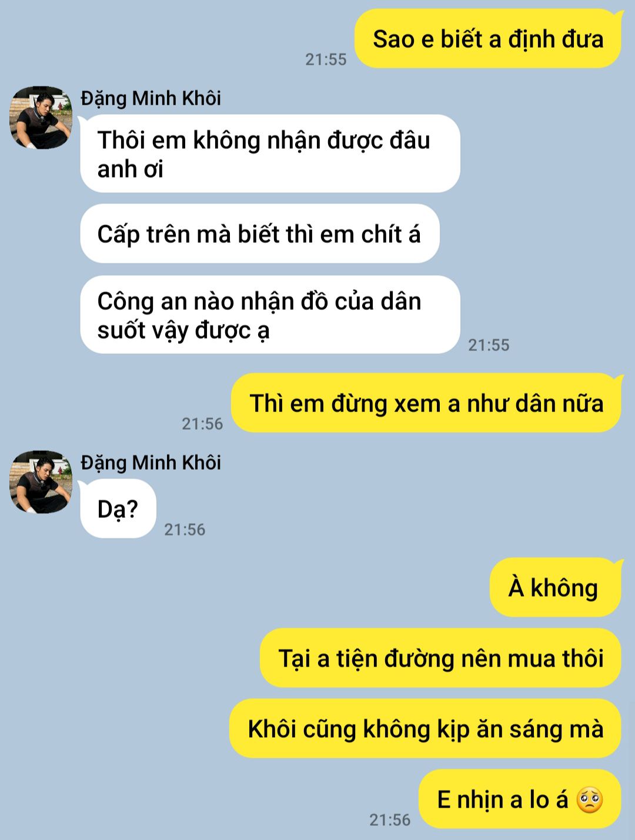
Task: Tap 'Tại a tiện đường nên mua thôi'
Action: [x=440, y=658]
